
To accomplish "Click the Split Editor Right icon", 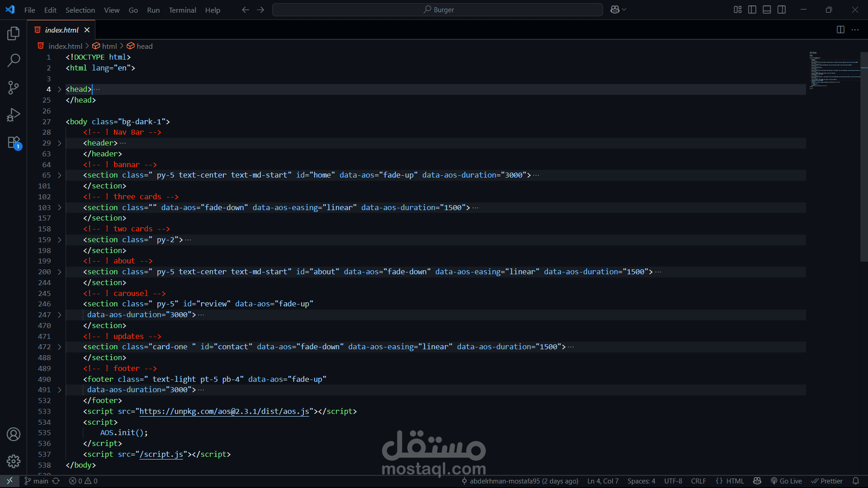I will coord(840,30).
